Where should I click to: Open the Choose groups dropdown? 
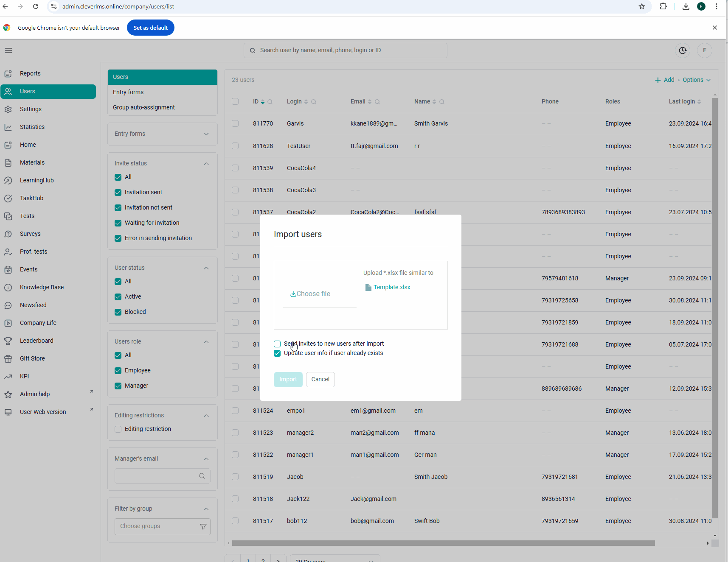[163, 526]
